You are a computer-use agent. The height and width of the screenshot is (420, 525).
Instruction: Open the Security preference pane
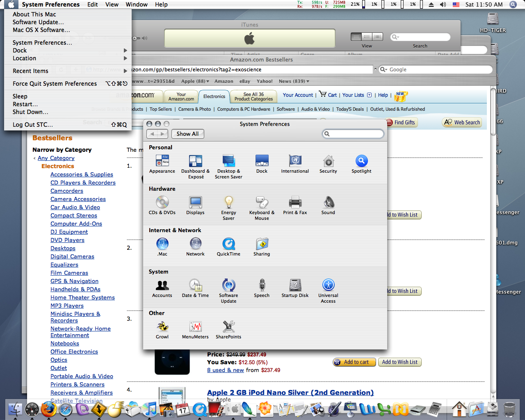pos(328,164)
